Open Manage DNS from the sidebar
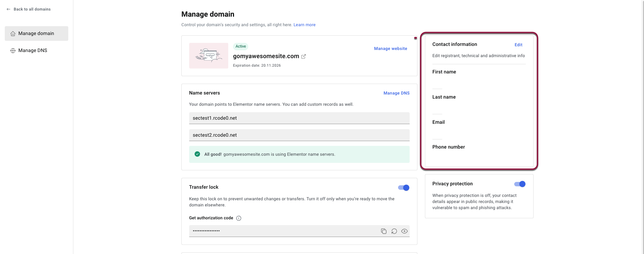The image size is (644, 254). click(33, 51)
